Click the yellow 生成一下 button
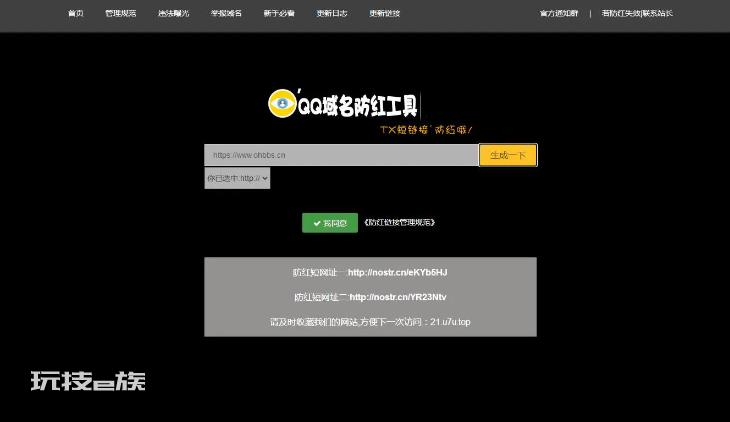The width and height of the screenshot is (730, 422). click(508, 155)
